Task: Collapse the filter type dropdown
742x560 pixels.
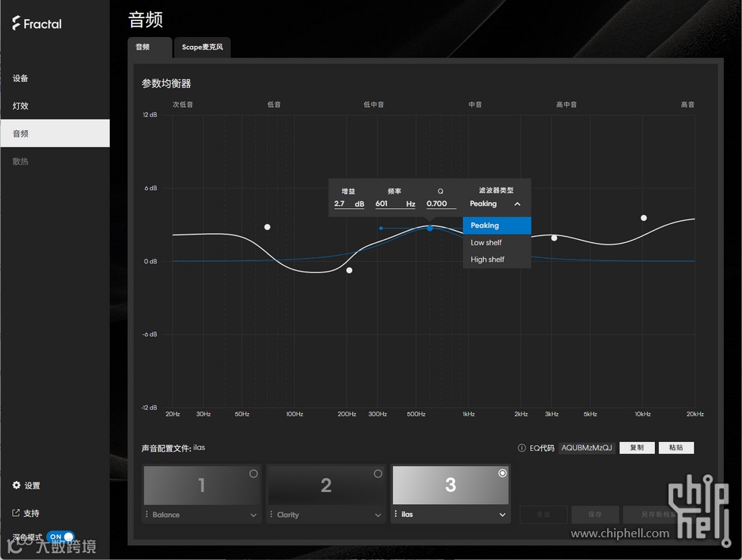Action: 517,204
